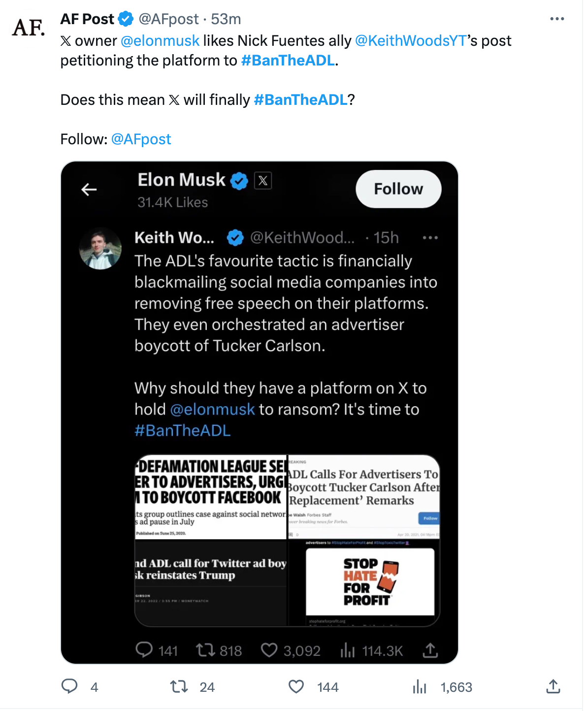
Task: Retweet the AF Post tweet
Action: (x=179, y=686)
